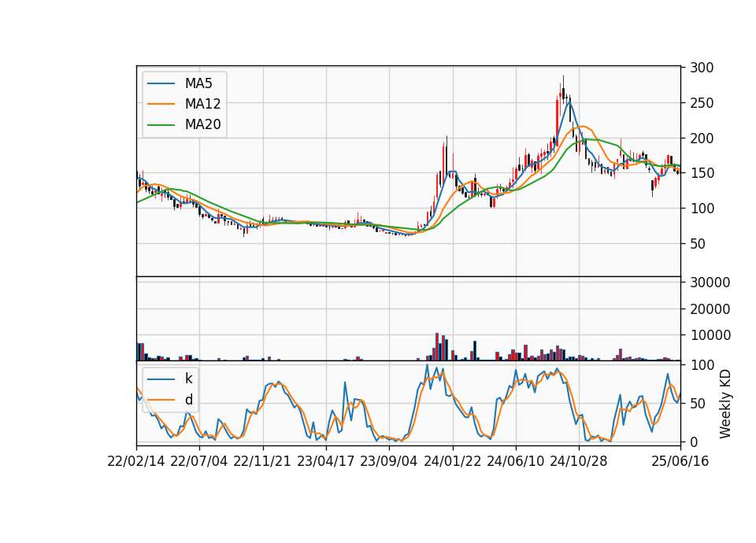Click the d legend label
This screenshot has width=756, height=543.
(x=188, y=400)
